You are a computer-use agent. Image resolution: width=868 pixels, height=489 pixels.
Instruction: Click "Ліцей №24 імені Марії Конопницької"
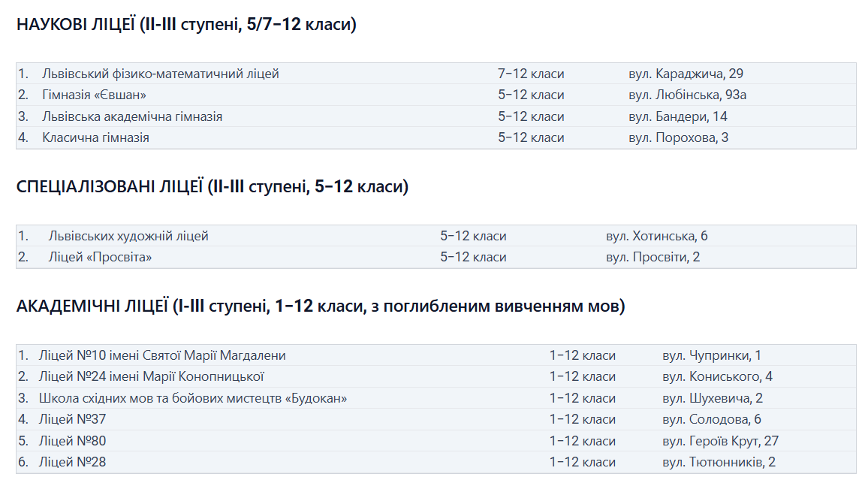pos(153,376)
